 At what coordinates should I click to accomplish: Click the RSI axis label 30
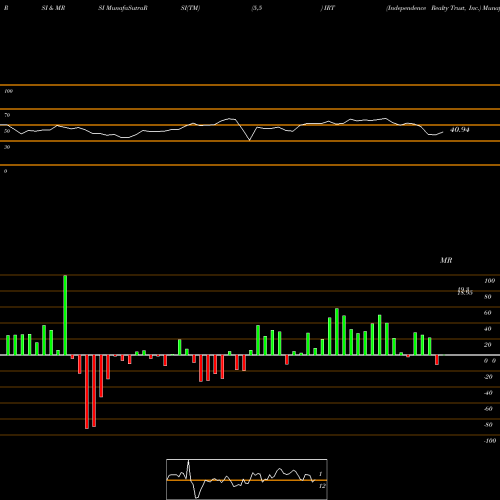point(7,147)
